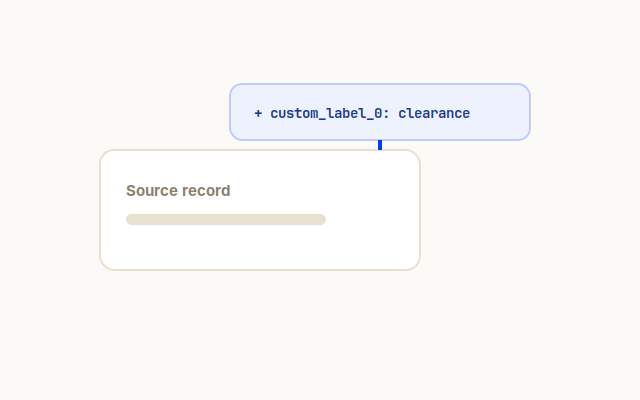Click the empty space inside the Source record card
The width and height of the screenshot is (640, 400).
click(260, 247)
